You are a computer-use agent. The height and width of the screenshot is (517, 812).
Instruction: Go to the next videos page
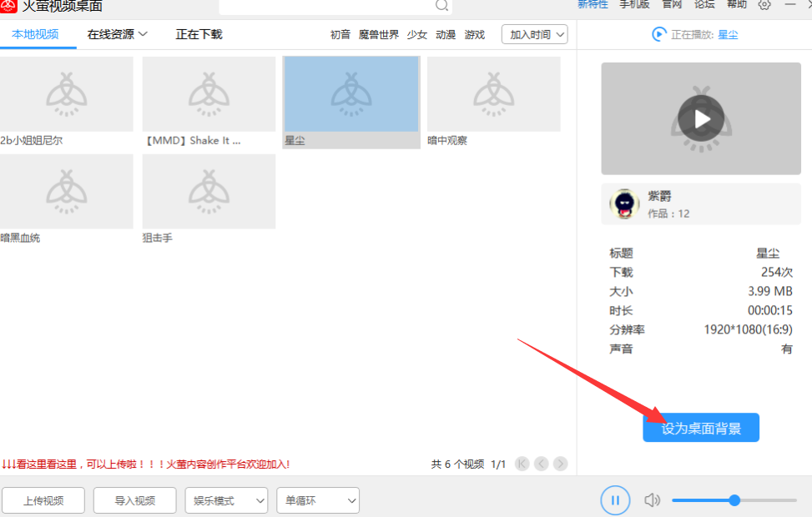(x=561, y=464)
